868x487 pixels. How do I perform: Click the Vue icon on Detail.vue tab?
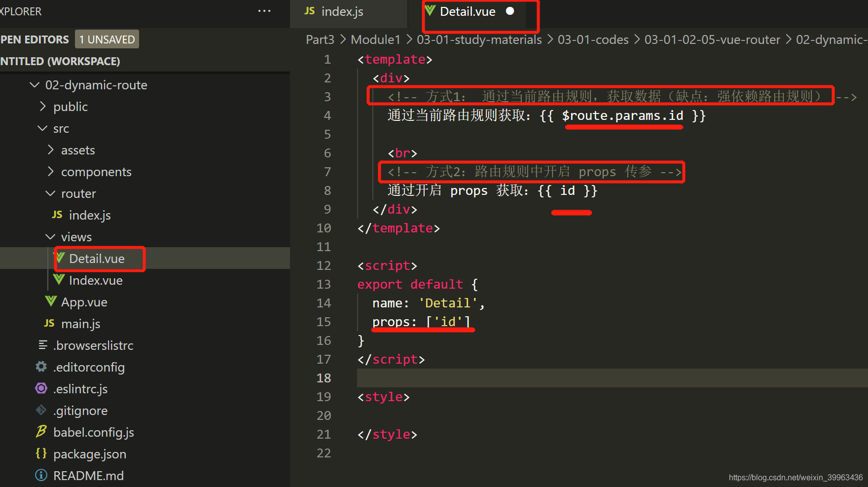coord(430,11)
